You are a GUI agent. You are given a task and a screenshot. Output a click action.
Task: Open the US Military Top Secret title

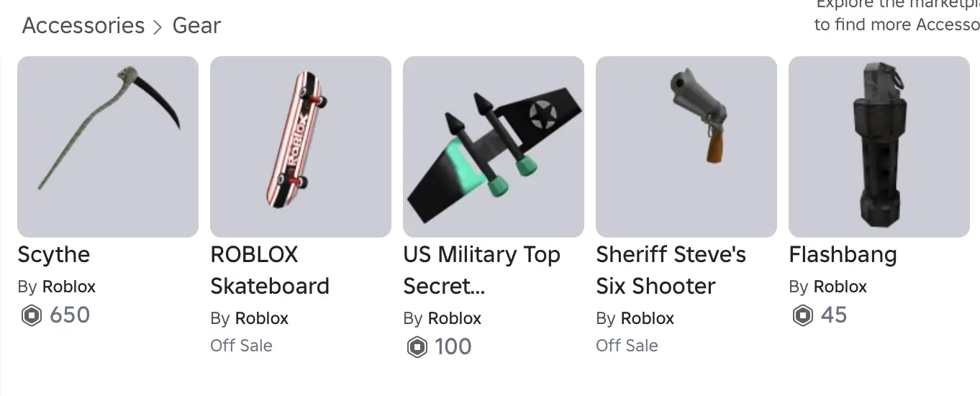pyautogui.click(x=481, y=271)
